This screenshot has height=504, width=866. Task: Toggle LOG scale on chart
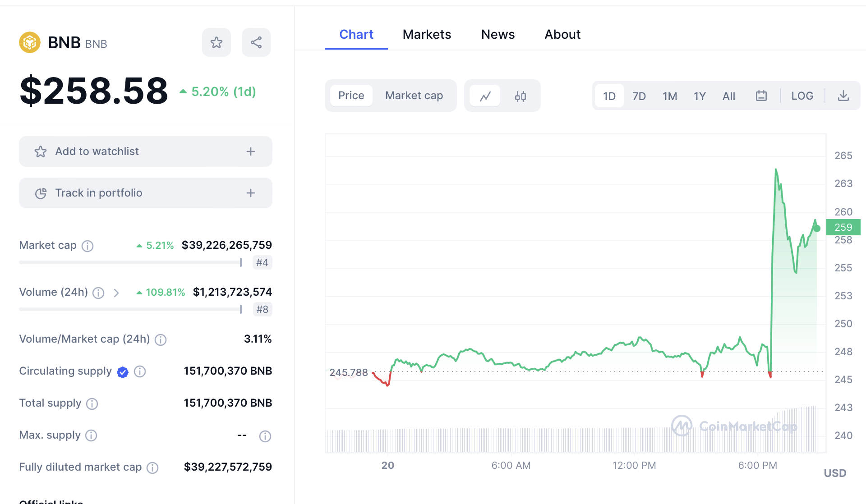coord(802,96)
